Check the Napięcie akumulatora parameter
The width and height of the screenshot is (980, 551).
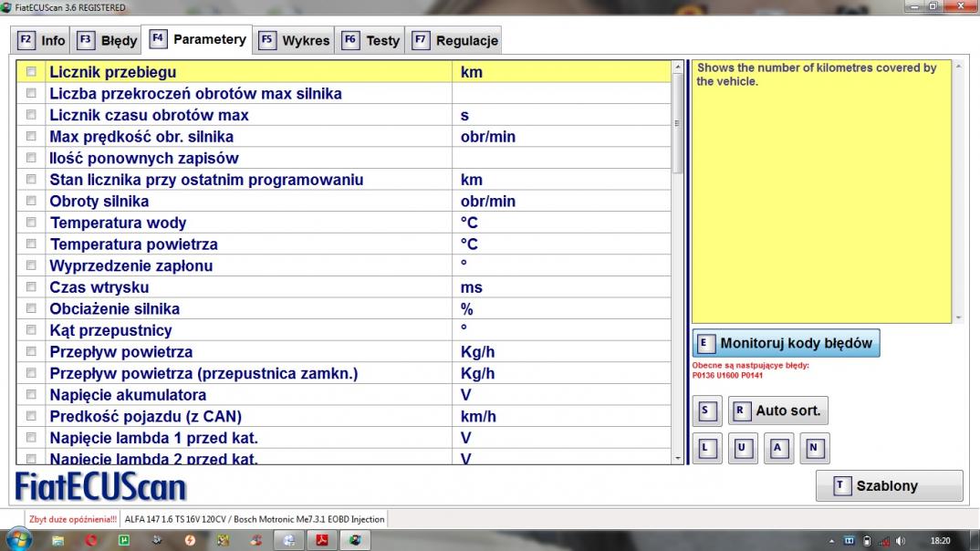(32, 395)
